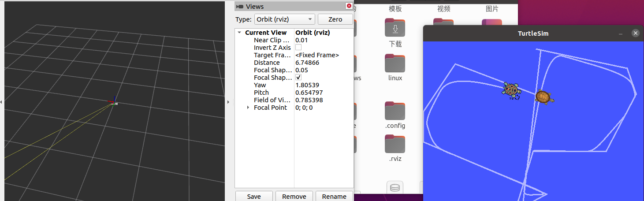Select the Field of View value 0.785398
The image size is (644, 201).
309,100
